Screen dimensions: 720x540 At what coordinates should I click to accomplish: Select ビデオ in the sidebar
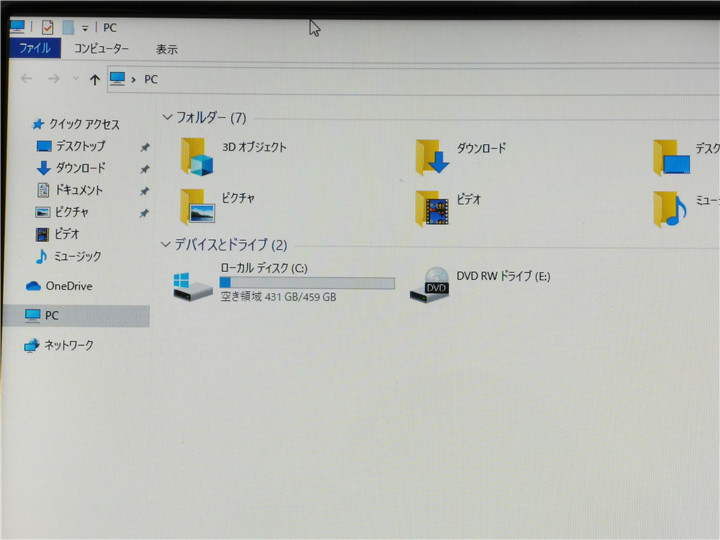tap(57, 234)
